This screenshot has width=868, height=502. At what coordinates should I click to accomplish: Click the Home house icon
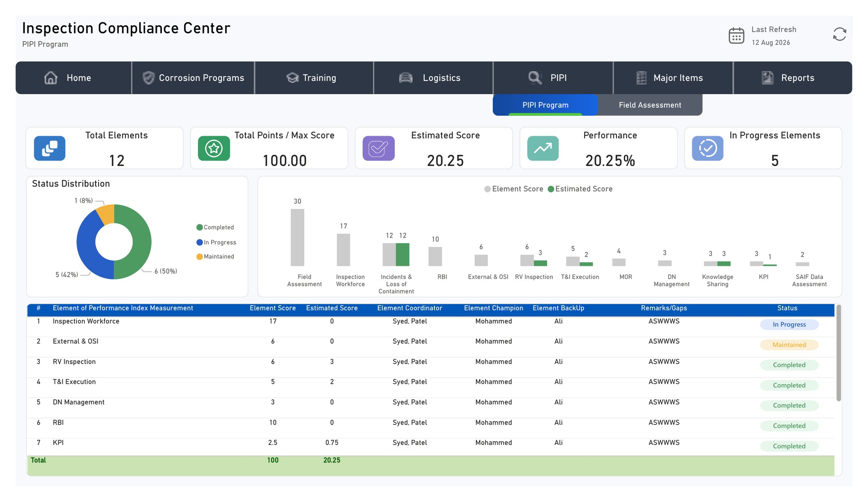pos(51,78)
